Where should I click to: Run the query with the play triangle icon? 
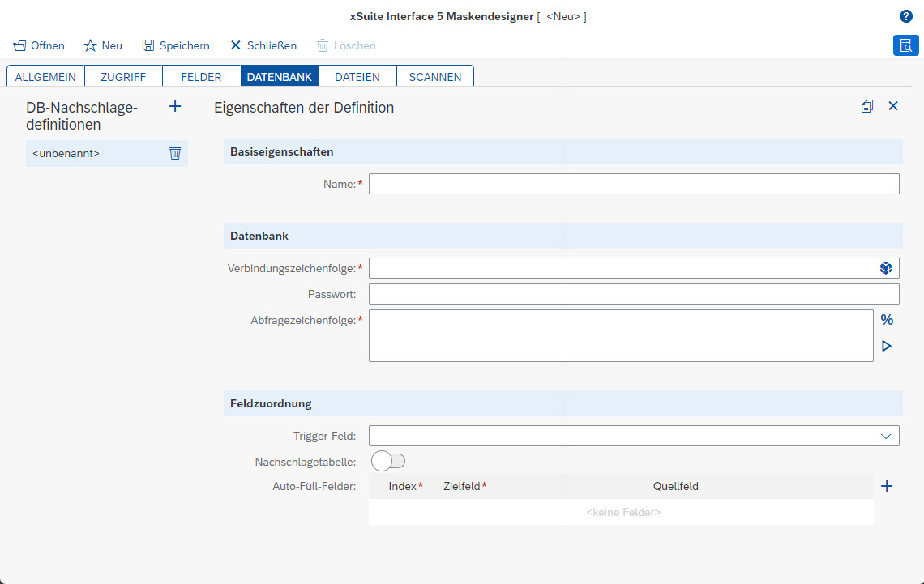tap(886, 346)
